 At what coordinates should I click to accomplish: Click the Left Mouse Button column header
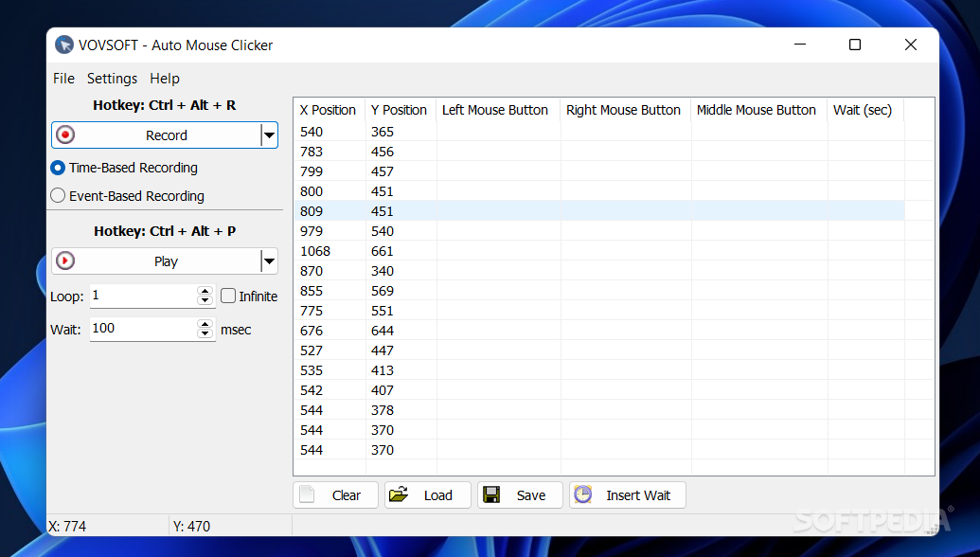[498, 110]
